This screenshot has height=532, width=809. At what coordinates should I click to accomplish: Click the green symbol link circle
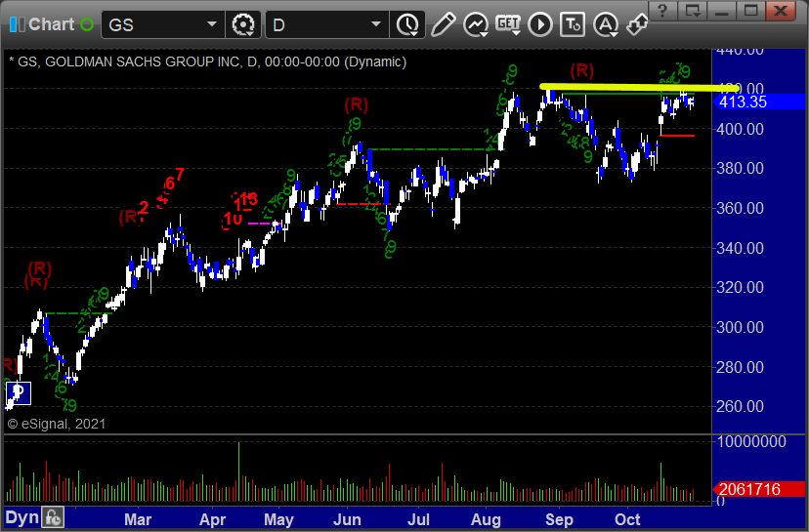tap(87, 24)
